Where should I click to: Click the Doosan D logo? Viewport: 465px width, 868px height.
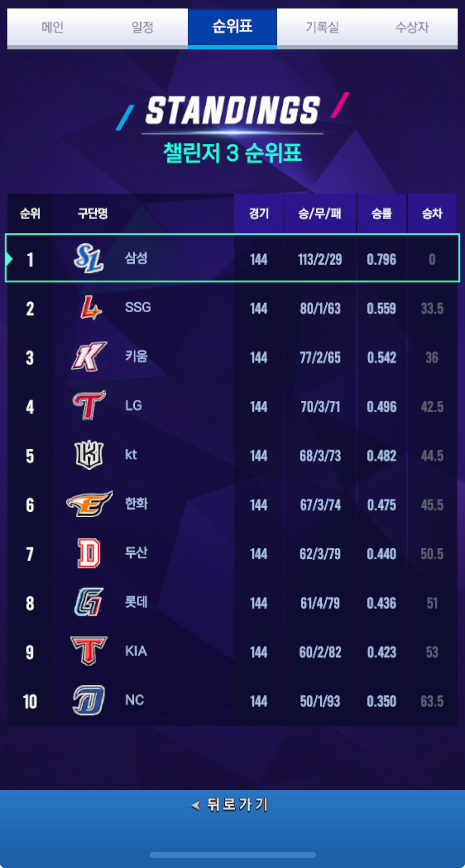coord(89,553)
